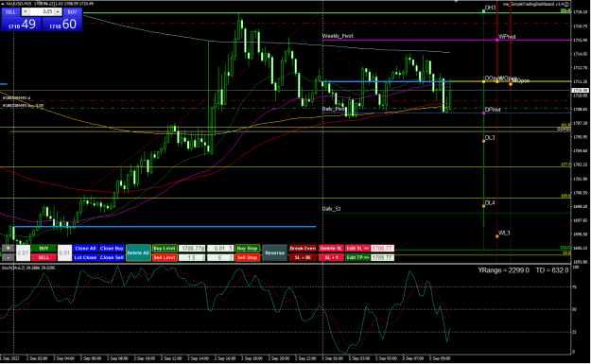Click the Sell Stop button

tap(247, 258)
